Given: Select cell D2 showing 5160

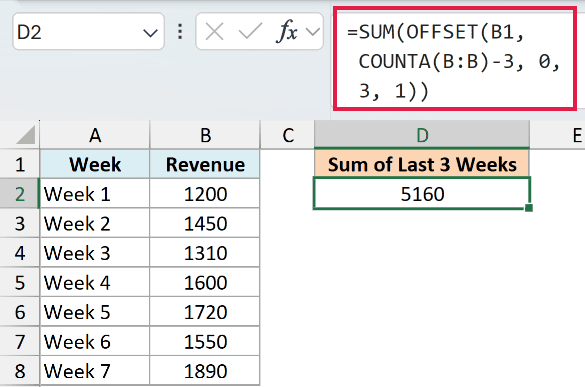Looking at the screenshot, I should [x=422, y=193].
